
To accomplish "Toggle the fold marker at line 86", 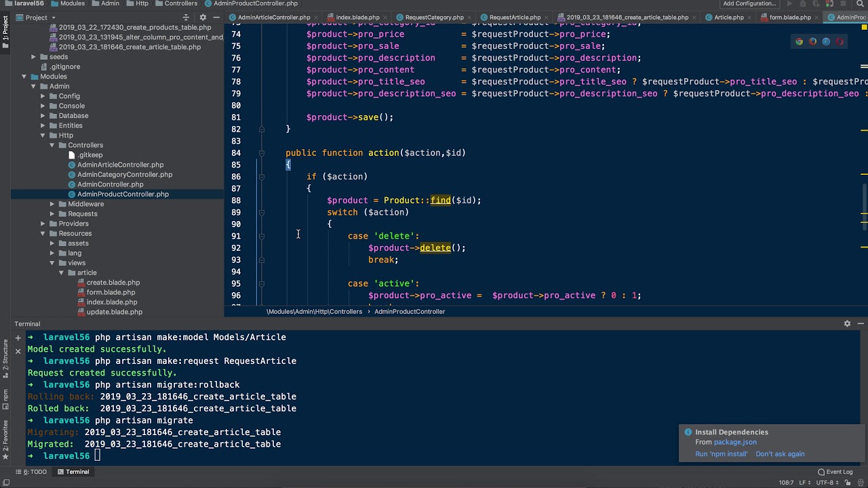I will [262, 177].
